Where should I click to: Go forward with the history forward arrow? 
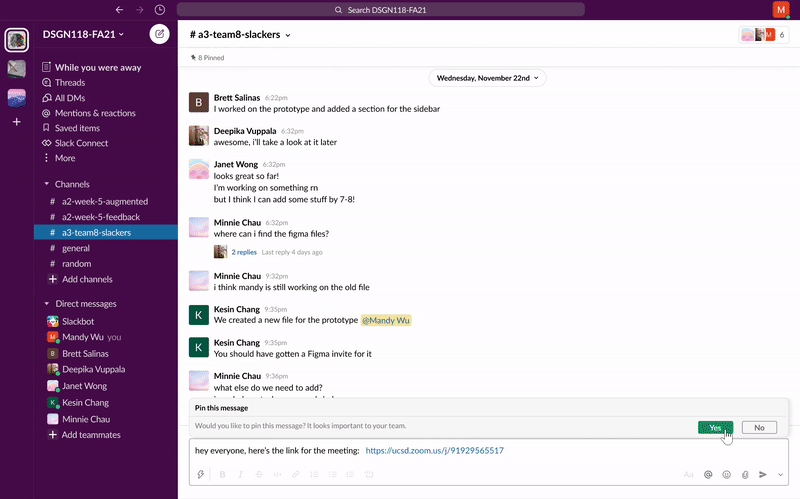tap(140, 10)
